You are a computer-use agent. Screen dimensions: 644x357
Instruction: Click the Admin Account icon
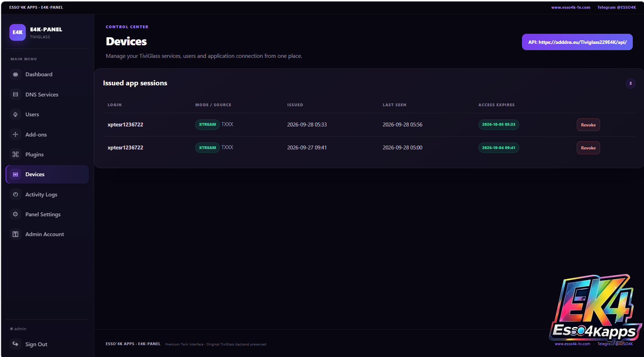coord(15,234)
